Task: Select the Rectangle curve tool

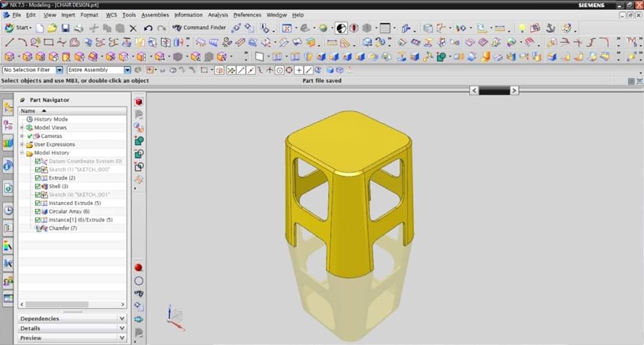Action: 48,42
